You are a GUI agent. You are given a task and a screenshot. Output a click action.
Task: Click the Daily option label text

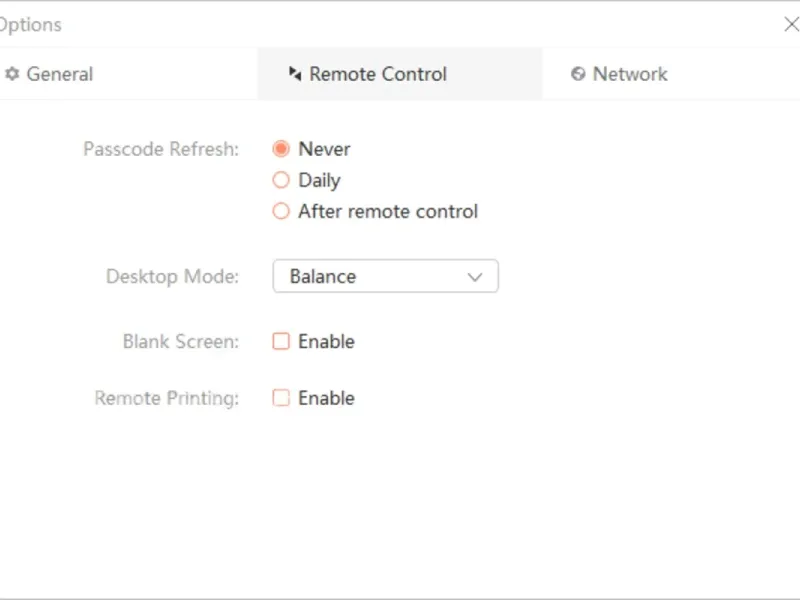click(319, 181)
